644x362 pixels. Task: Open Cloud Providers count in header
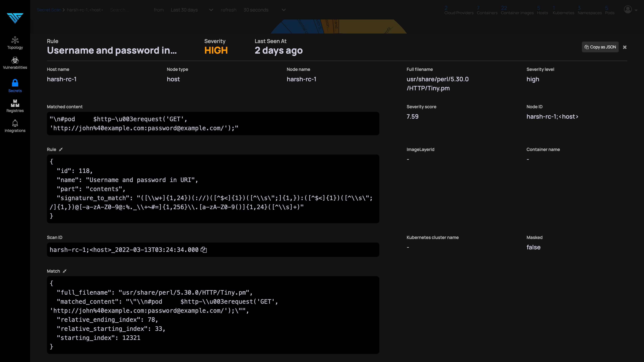click(459, 11)
